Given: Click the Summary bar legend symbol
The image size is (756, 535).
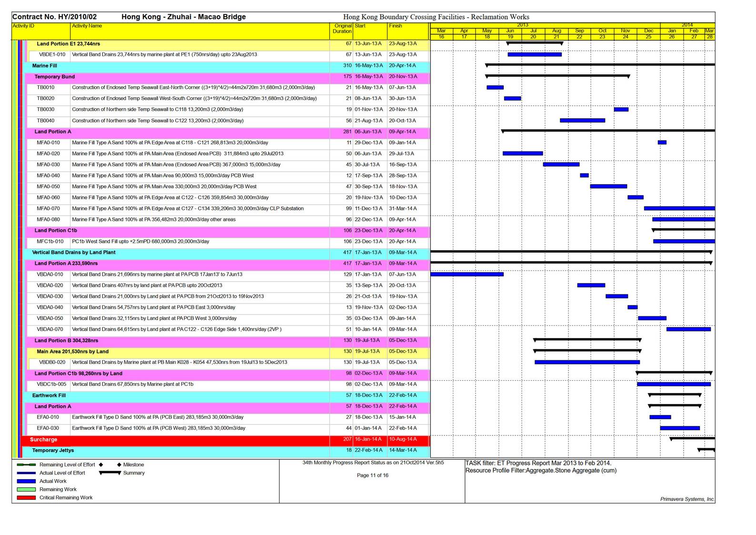Looking at the screenshot, I should point(109,473).
